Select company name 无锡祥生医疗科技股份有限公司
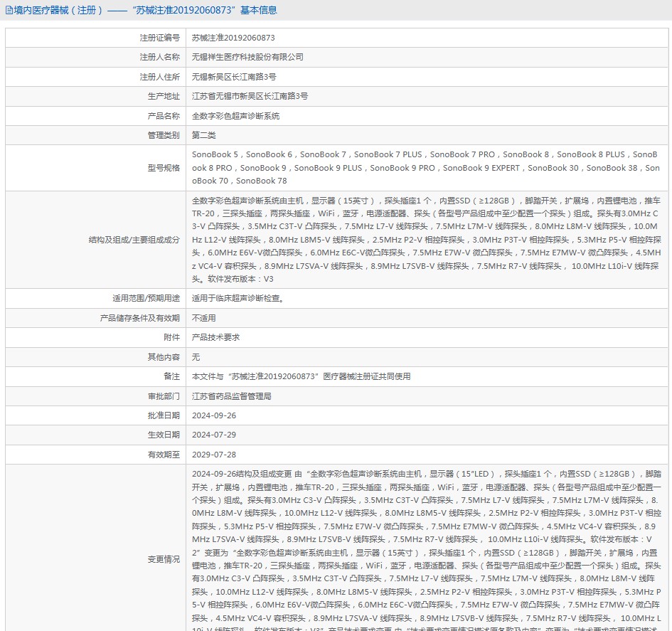The height and width of the screenshot is (631, 672). 247,57
